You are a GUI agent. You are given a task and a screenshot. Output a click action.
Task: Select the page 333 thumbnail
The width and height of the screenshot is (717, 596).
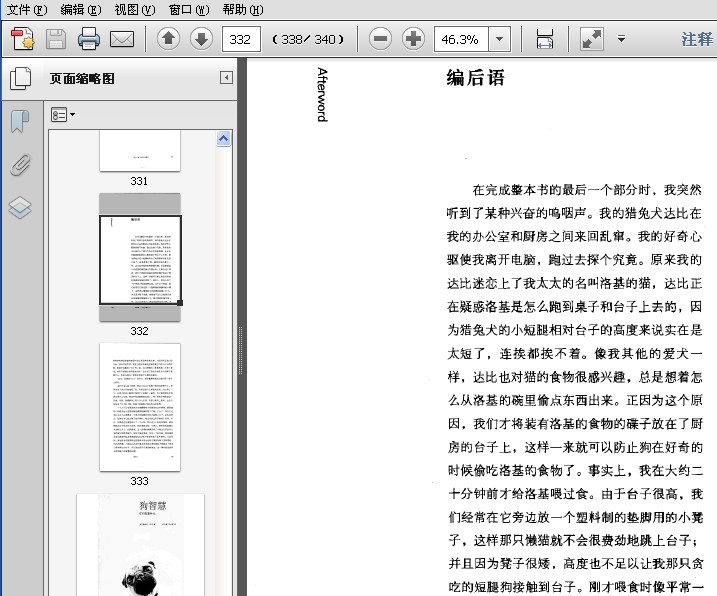pos(140,407)
